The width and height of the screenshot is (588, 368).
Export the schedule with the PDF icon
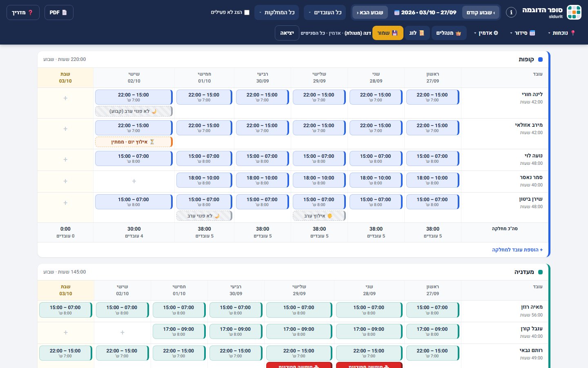[59, 12]
